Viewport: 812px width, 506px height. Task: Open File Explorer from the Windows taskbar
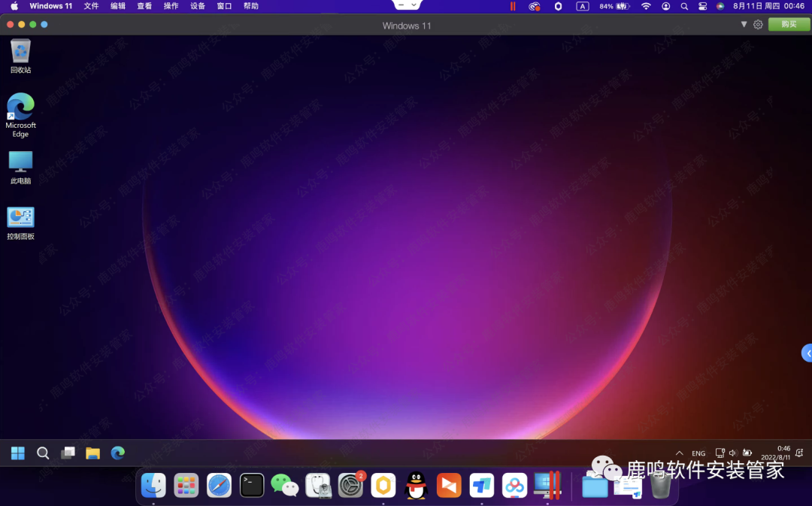tap(92, 453)
